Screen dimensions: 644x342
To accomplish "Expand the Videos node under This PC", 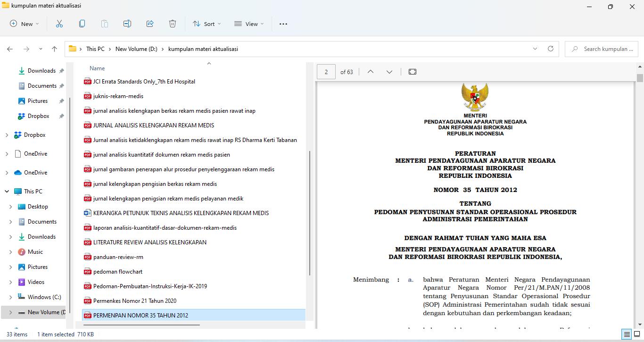I will [x=11, y=282].
